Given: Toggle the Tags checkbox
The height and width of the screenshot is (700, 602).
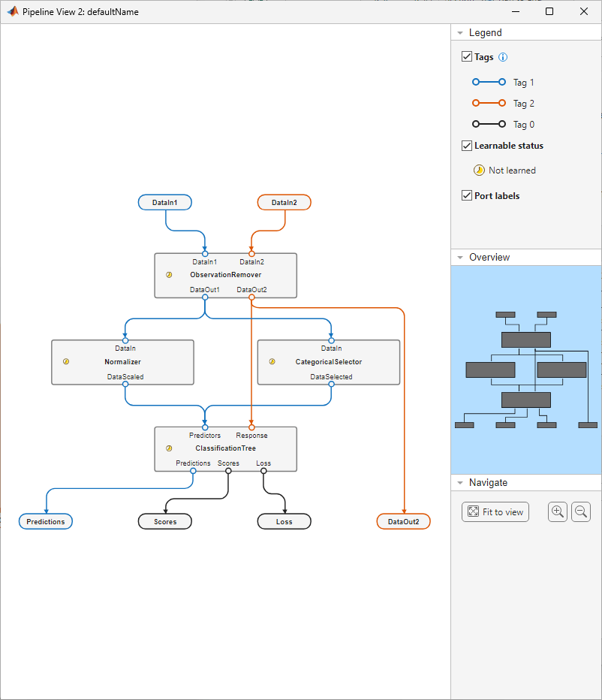Looking at the screenshot, I should click(467, 56).
